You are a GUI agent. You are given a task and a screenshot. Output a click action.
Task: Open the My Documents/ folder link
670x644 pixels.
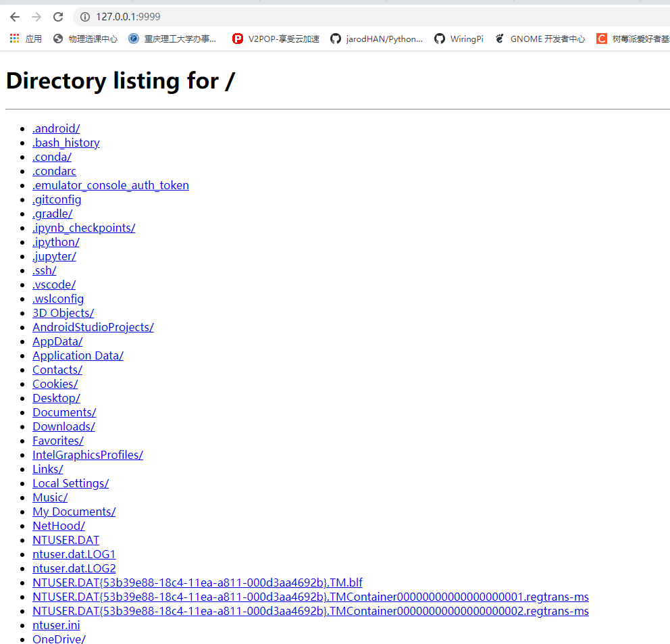click(x=74, y=512)
